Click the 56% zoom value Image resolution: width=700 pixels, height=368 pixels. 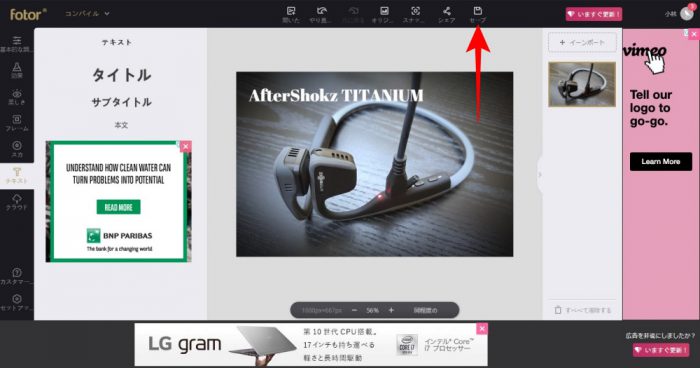[x=373, y=310]
